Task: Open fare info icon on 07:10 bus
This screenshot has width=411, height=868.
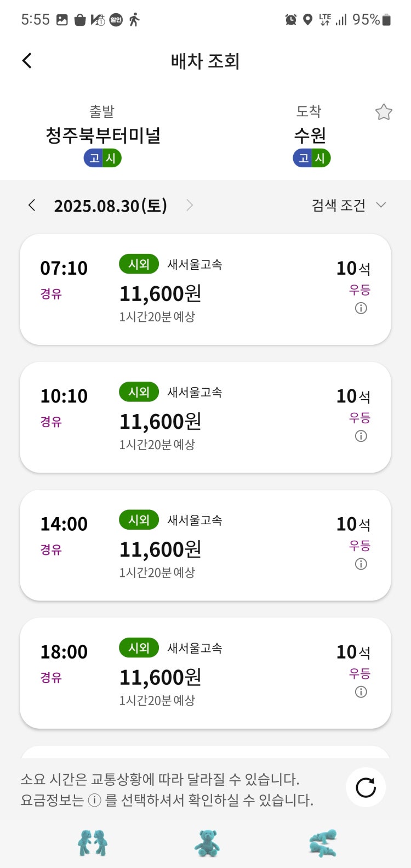Action: 361,308
